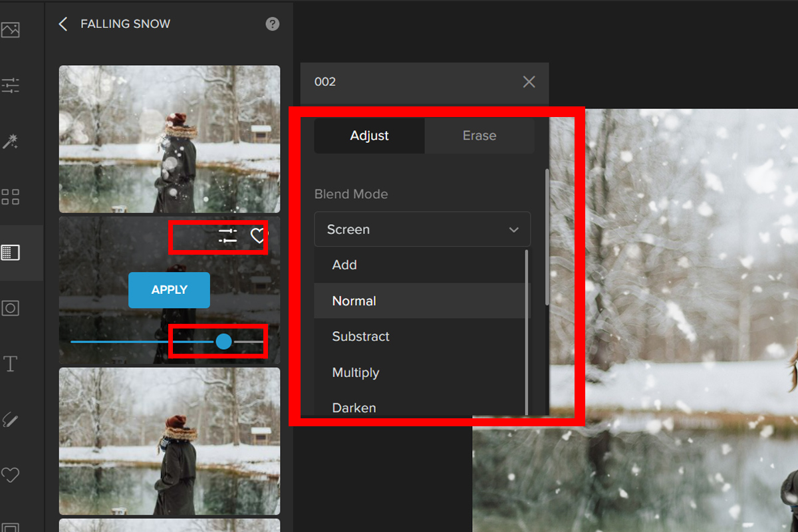798x532 pixels.
Task: Go back using the arrow beside FALLING SNOW
Action: tap(63, 24)
